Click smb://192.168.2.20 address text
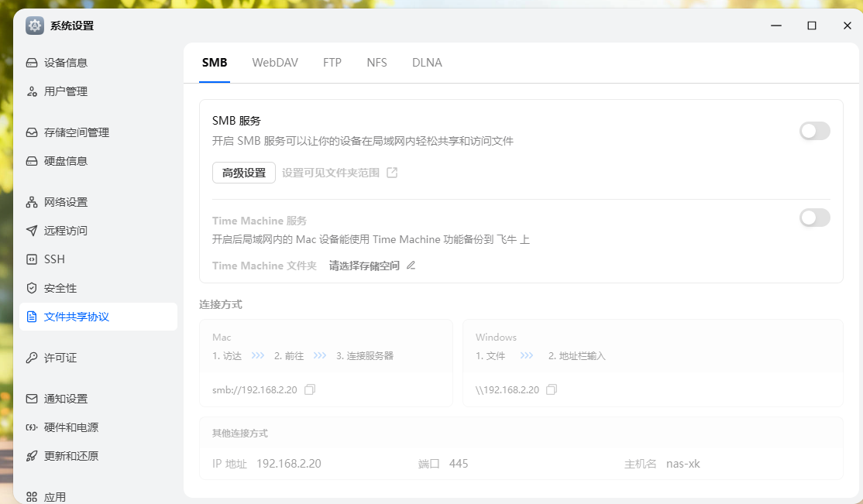The image size is (863, 504). 254,389
